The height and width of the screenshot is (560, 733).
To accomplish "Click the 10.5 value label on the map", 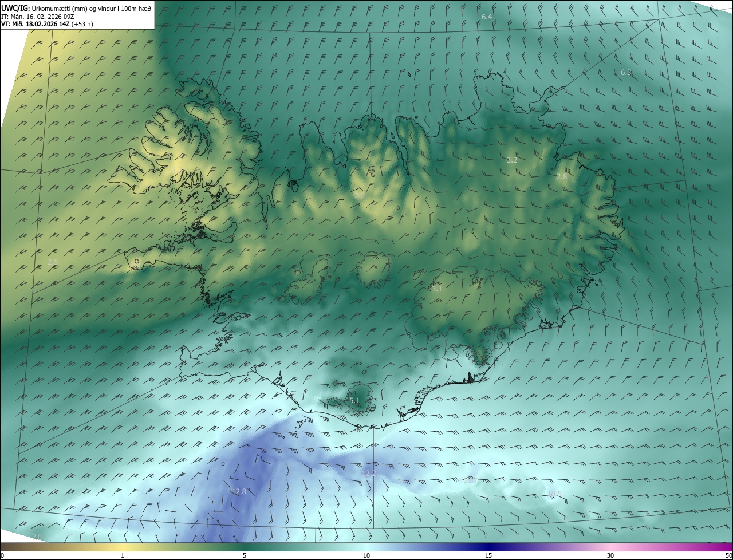I will pos(555,494).
